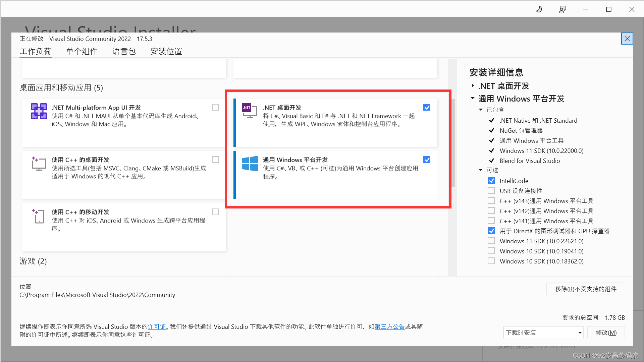Viewport: 644px width, 362px height.
Task: Click the Windows 11 SDK (10.0.22000.0) item
Action: click(541, 150)
